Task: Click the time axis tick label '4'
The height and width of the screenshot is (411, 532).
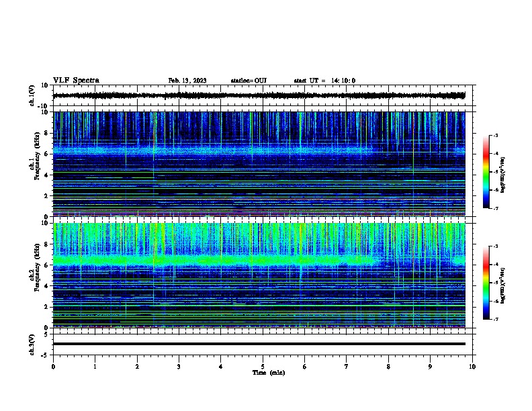Action: click(221, 367)
